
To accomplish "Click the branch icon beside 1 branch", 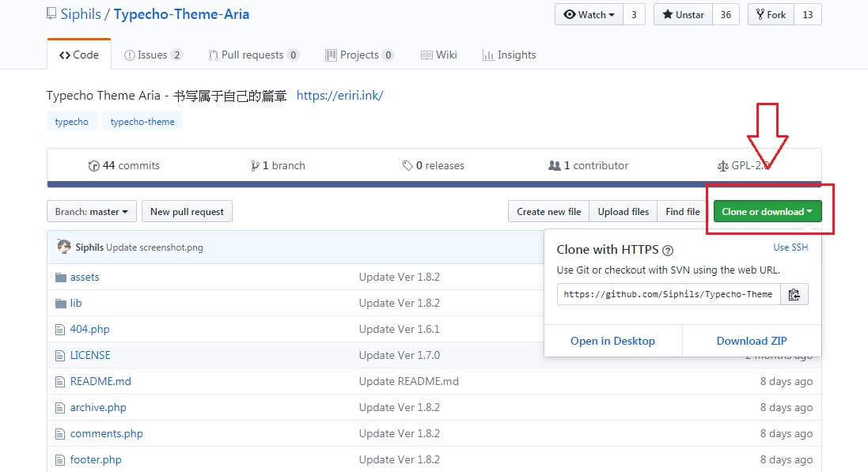I will tap(255, 165).
